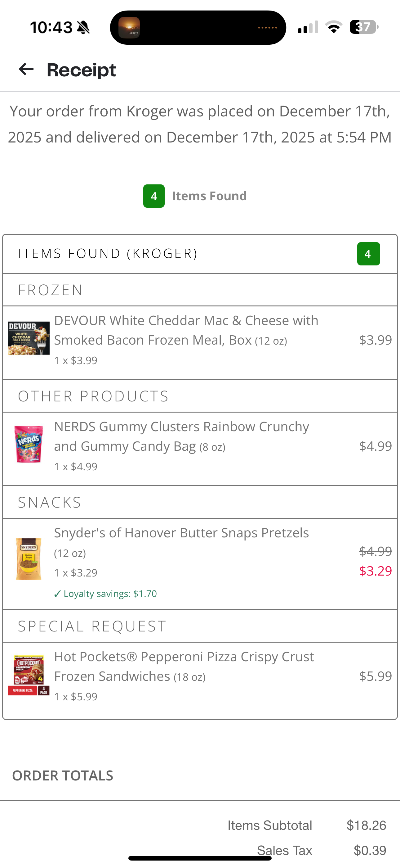The width and height of the screenshot is (400, 868).
Task: Tap the Lucidity app icon in Dynamic Island
Action: pos(129,28)
